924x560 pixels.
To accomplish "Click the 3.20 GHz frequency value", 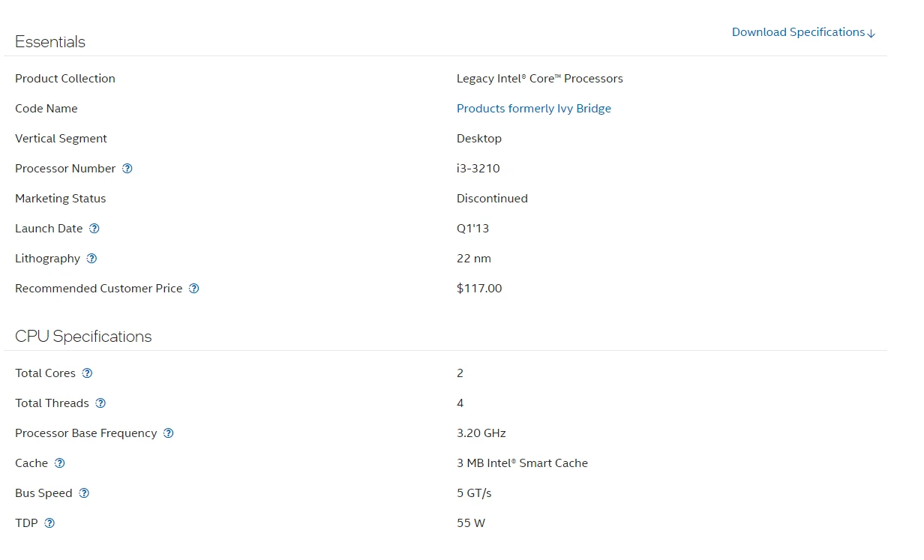I will [481, 433].
